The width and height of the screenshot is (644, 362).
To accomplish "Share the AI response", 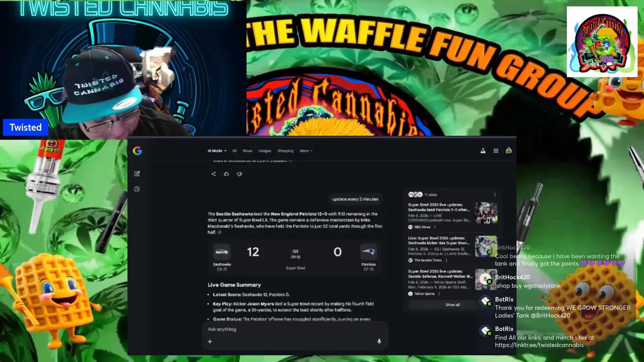I will (213, 174).
